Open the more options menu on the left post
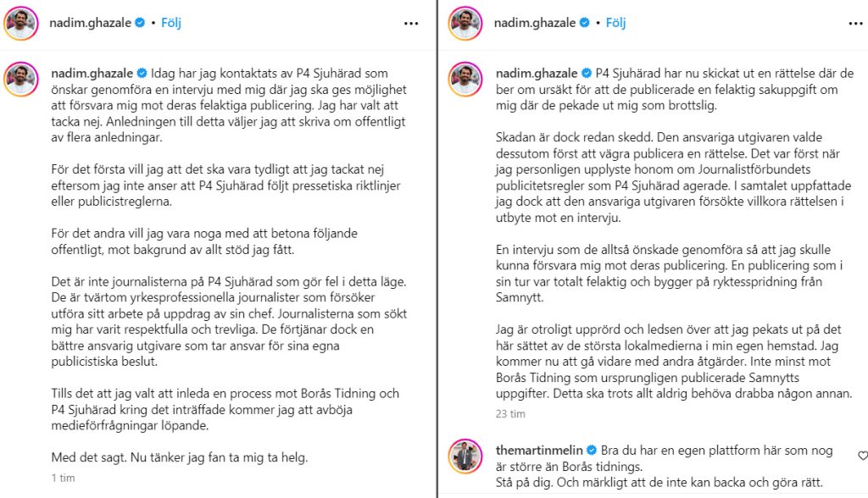The image size is (868, 498). coord(412,23)
